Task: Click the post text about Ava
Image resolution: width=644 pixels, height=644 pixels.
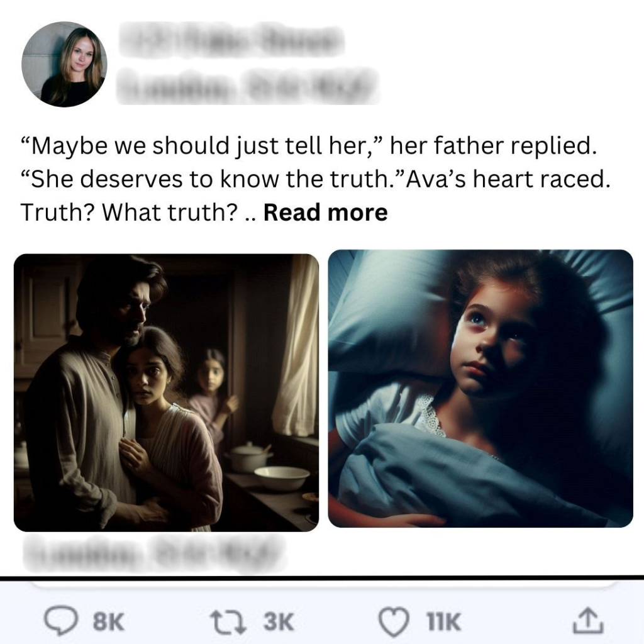Action: (316, 179)
